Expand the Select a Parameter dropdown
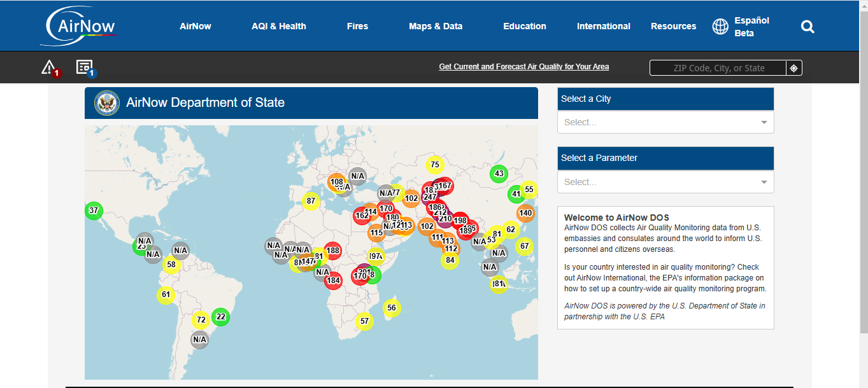 click(x=665, y=182)
